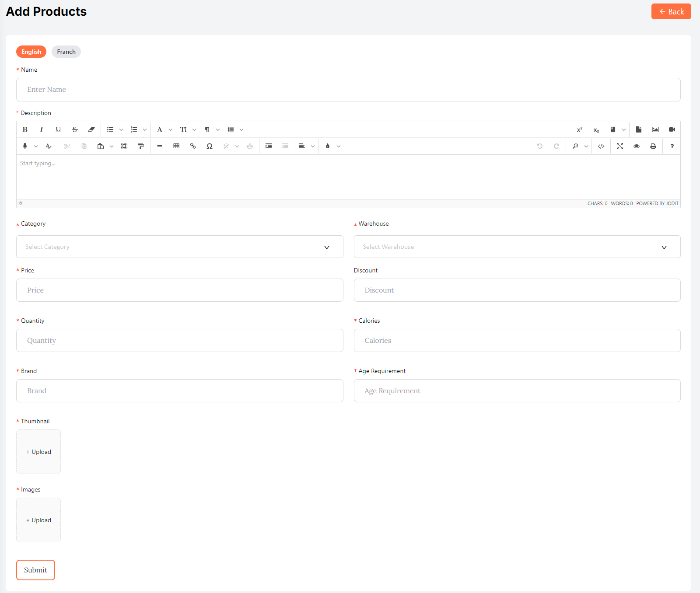This screenshot has height=593, width=700.
Task: Insert special character with omega icon
Action: pos(210,146)
